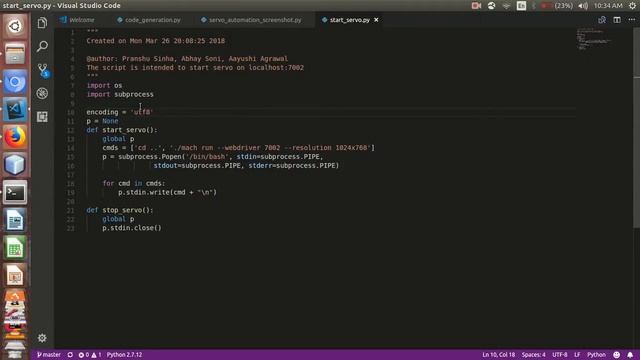Open the More Actions ellipsis menu

[x=631, y=20]
